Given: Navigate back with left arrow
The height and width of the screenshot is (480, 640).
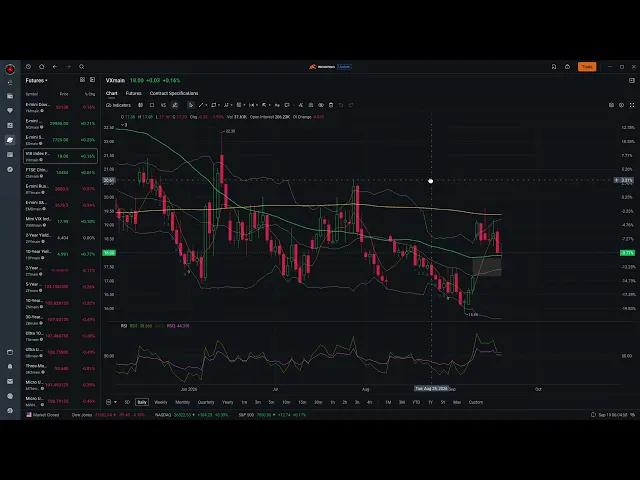Looking at the screenshot, I should click(x=55, y=67).
